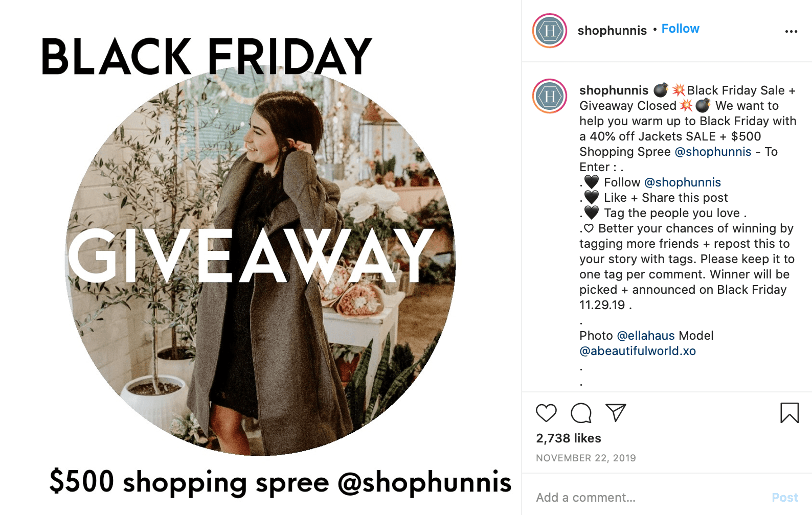Open shophunnis username in header

tap(612, 31)
